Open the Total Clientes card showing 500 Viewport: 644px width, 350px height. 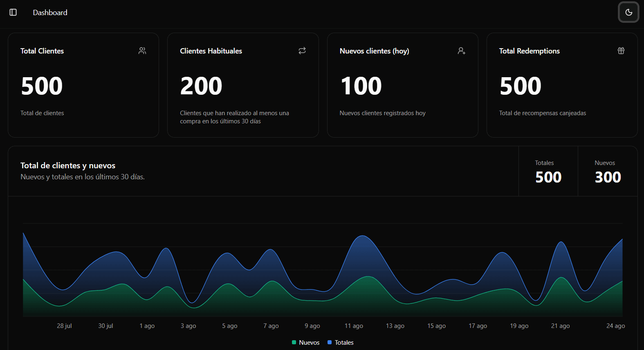click(x=83, y=85)
